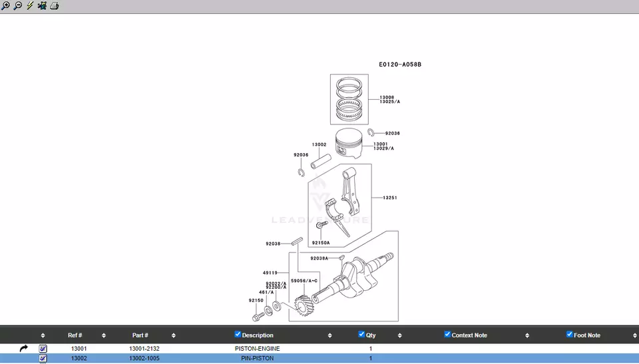Sort by Part # using sort arrows
This screenshot has height=364, width=639.
[x=174, y=335]
